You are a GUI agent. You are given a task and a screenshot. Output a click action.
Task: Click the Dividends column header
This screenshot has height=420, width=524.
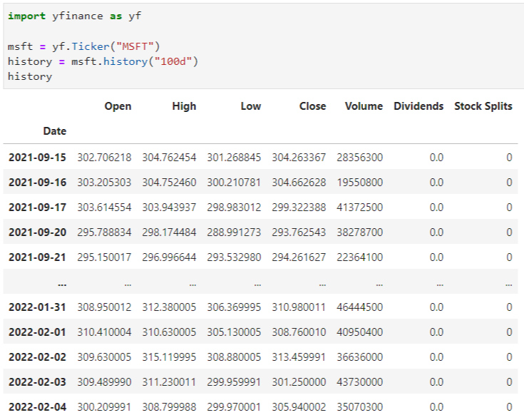tap(418, 106)
